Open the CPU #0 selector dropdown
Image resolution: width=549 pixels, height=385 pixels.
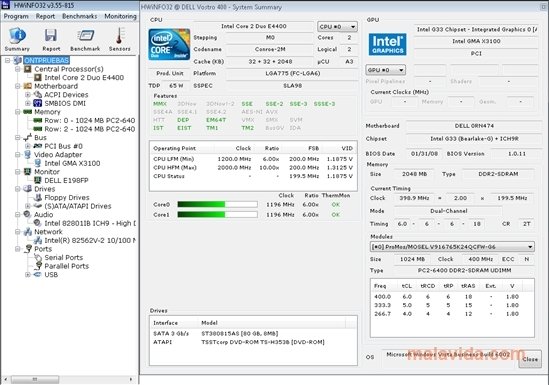tap(337, 27)
